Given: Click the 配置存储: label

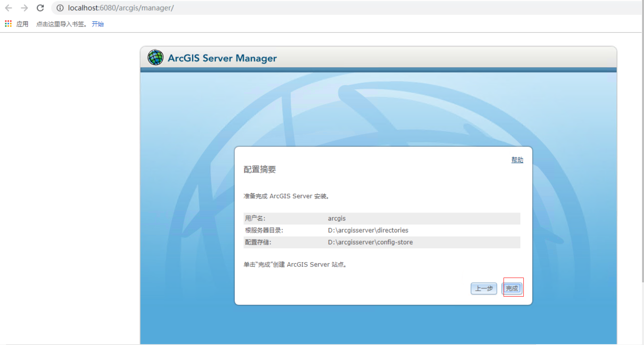Looking at the screenshot, I should pyautogui.click(x=258, y=242).
